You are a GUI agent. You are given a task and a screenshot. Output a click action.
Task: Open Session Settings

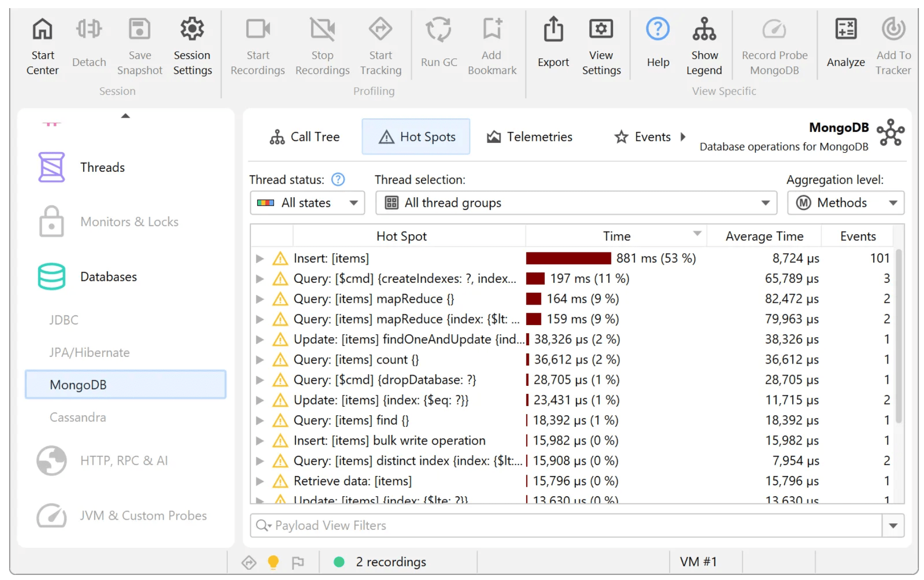coord(192,46)
